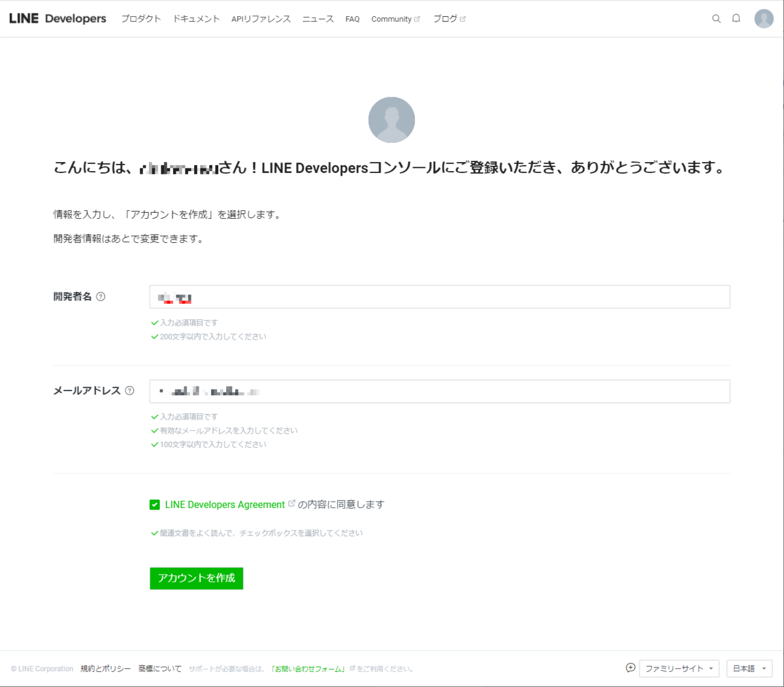Click the 100文字以内で入力してください hint
Image resolution: width=784 pixels, height=687 pixels.
[213, 445]
